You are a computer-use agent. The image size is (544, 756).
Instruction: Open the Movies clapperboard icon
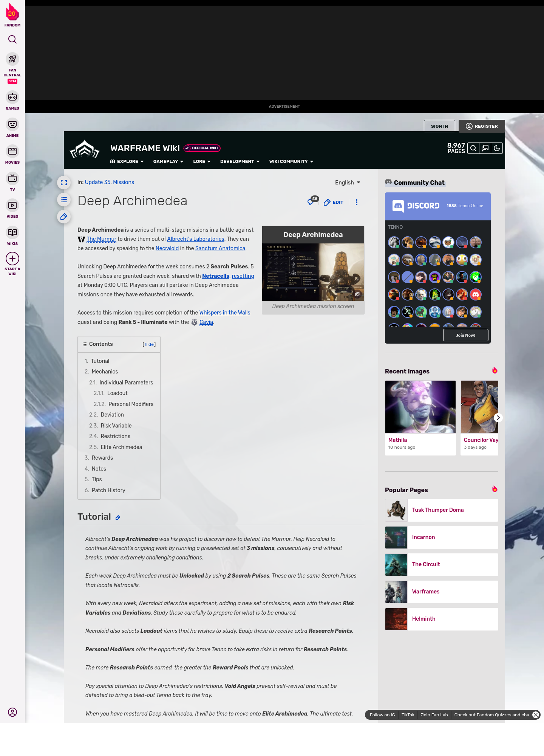[x=12, y=151]
